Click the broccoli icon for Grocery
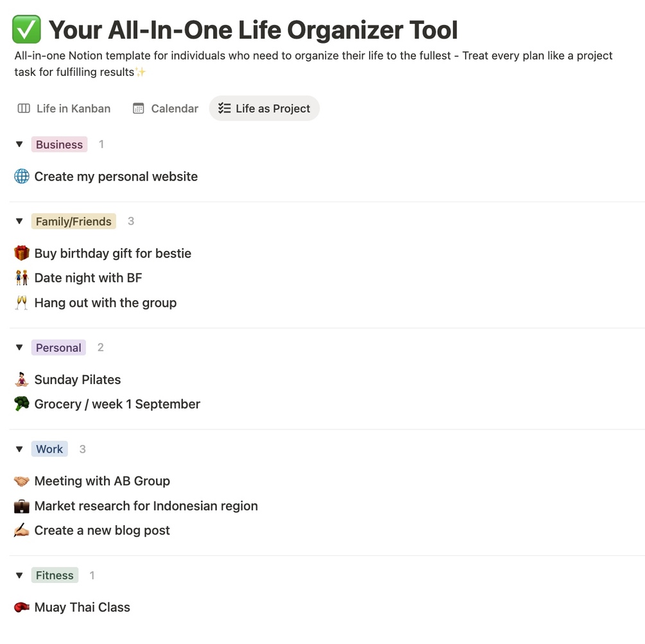 [22, 405]
